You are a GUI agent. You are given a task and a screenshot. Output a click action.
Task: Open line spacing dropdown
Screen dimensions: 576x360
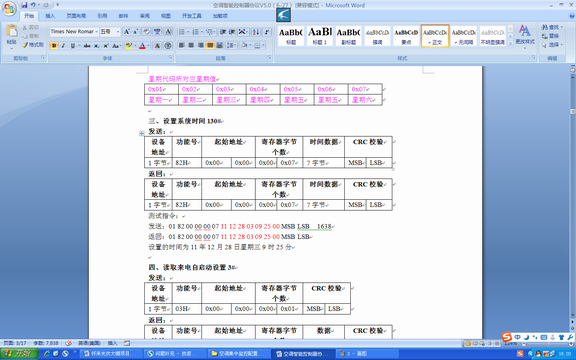coord(231,46)
